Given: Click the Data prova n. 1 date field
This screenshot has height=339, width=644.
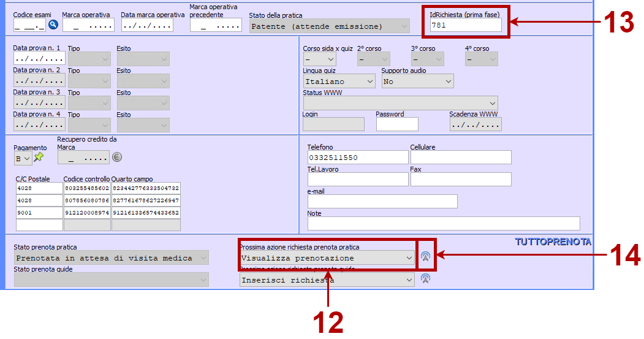Looking at the screenshot, I should tap(39, 59).
